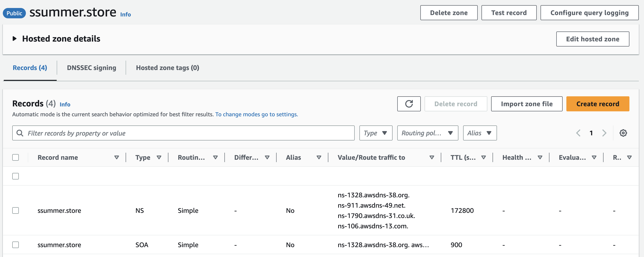Open the Alias filter dropdown
The height and width of the screenshot is (257, 644).
[x=480, y=133]
